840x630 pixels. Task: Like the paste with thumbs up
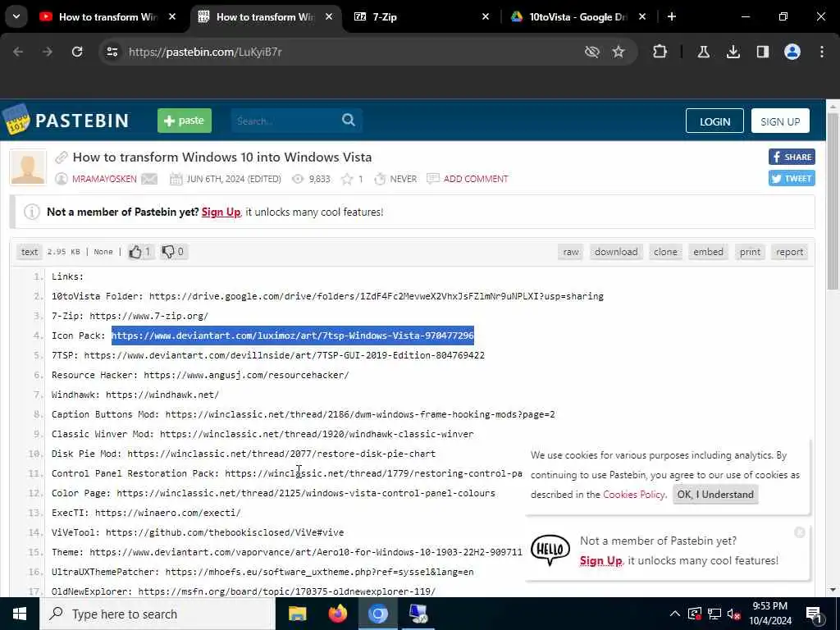141,251
